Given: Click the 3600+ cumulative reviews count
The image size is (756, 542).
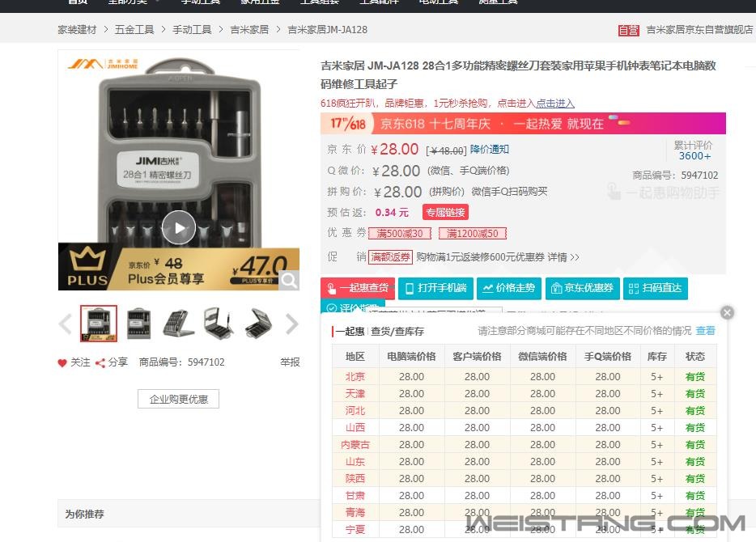Looking at the screenshot, I should [x=694, y=156].
